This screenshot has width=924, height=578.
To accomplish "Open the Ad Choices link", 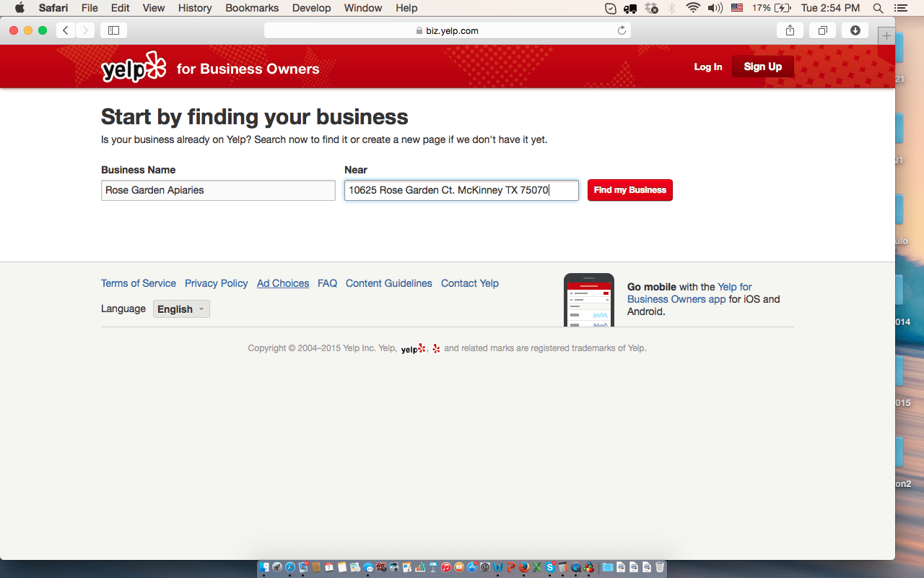I will point(283,283).
